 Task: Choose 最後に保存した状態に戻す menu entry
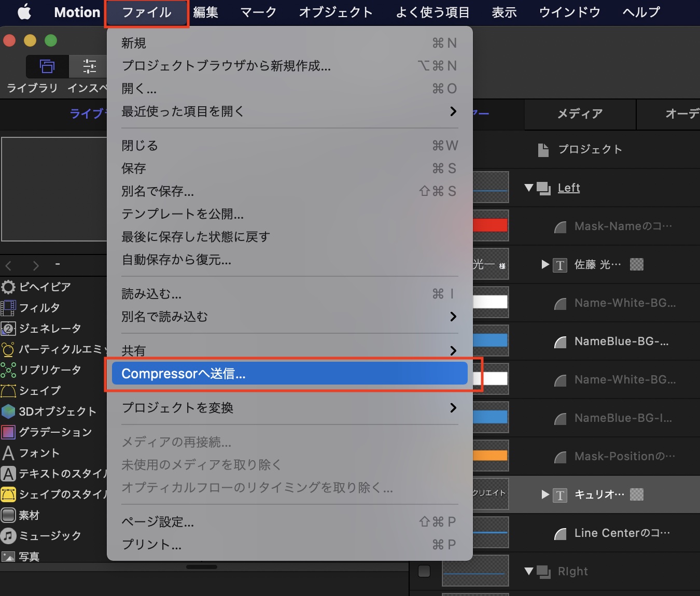pos(289,237)
